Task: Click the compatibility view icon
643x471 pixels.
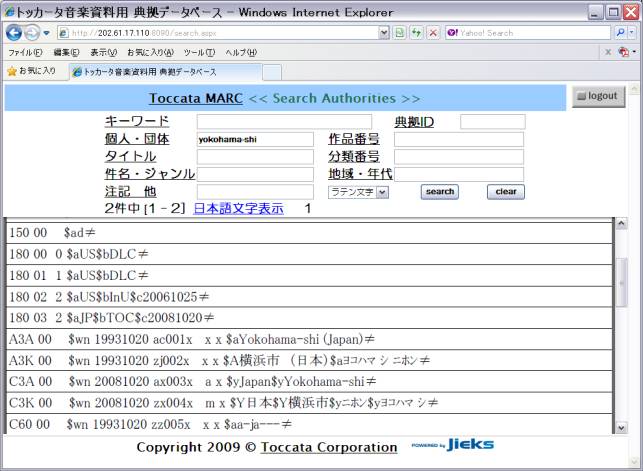Action: [399, 33]
